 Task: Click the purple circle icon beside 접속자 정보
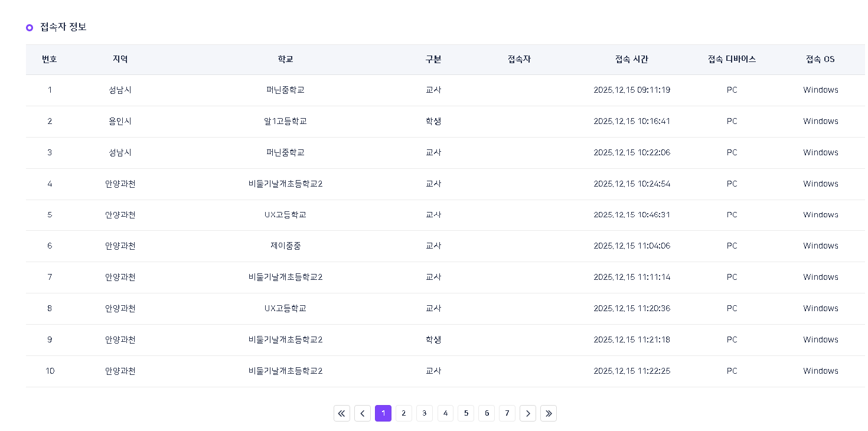30,28
